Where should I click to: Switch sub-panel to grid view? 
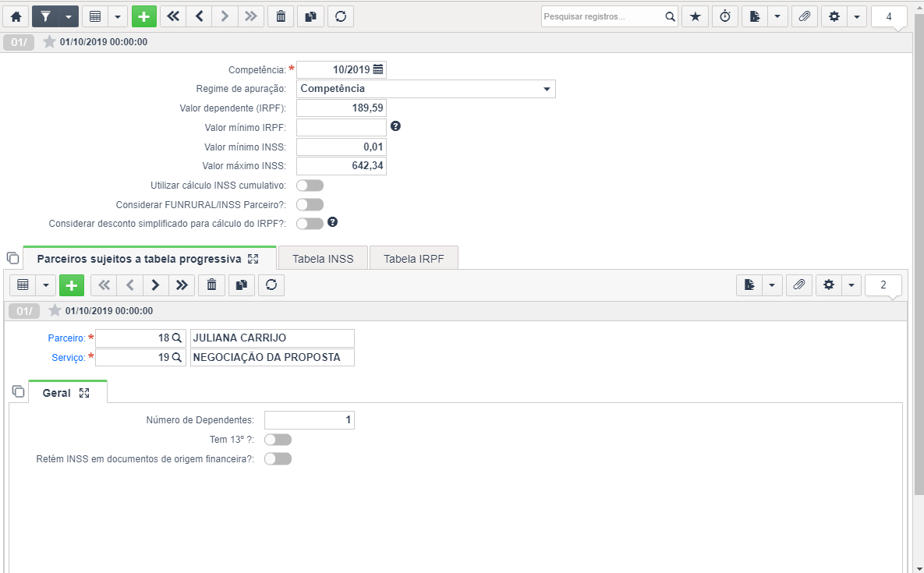pos(23,285)
